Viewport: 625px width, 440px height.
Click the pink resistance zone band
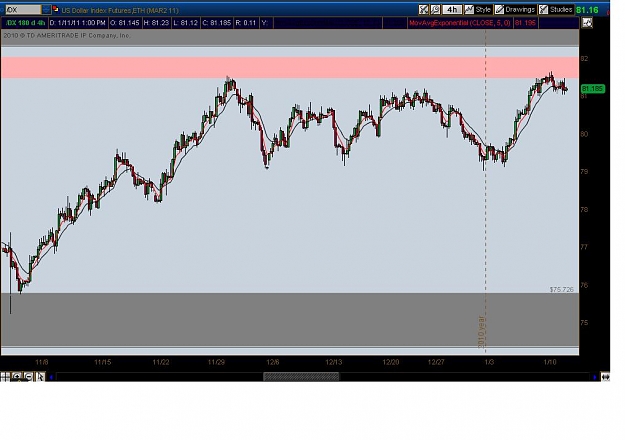[290, 67]
